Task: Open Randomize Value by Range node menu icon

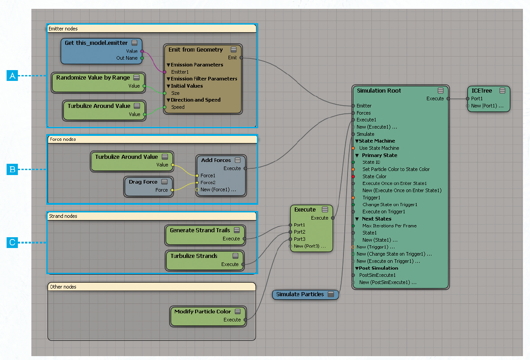Action: (x=137, y=77)
